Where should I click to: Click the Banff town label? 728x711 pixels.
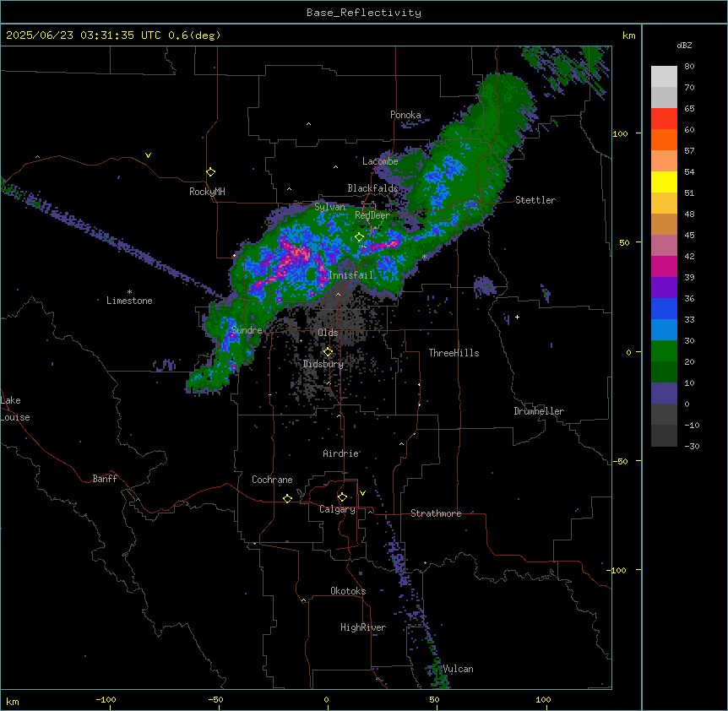click(x=105, y=479)
